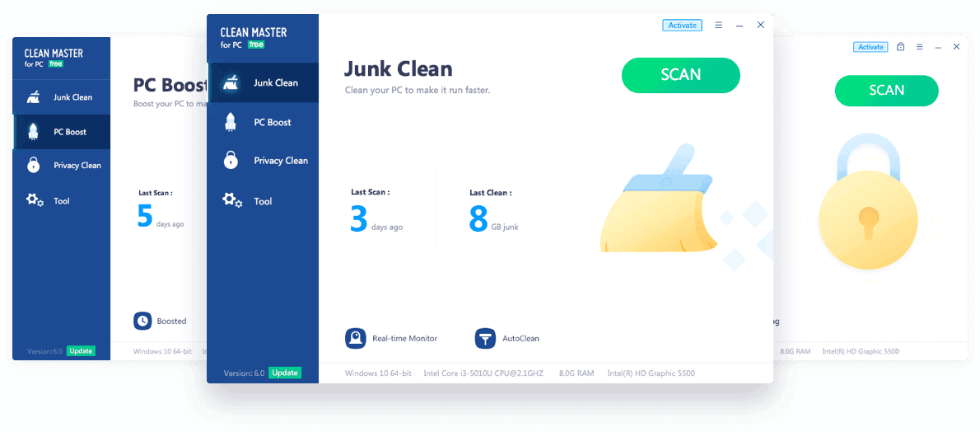
Task: Click the rocket icon in the front sidebar
Action: pyautogui.click(x=231, y=122)
